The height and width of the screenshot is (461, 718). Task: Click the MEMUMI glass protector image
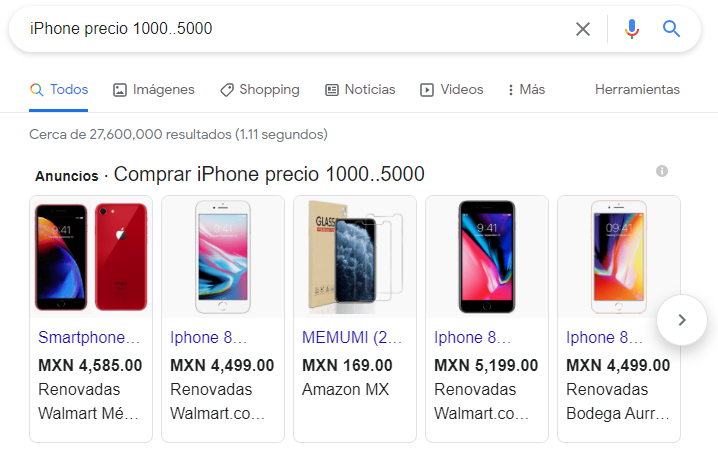(x=355, y=257)
